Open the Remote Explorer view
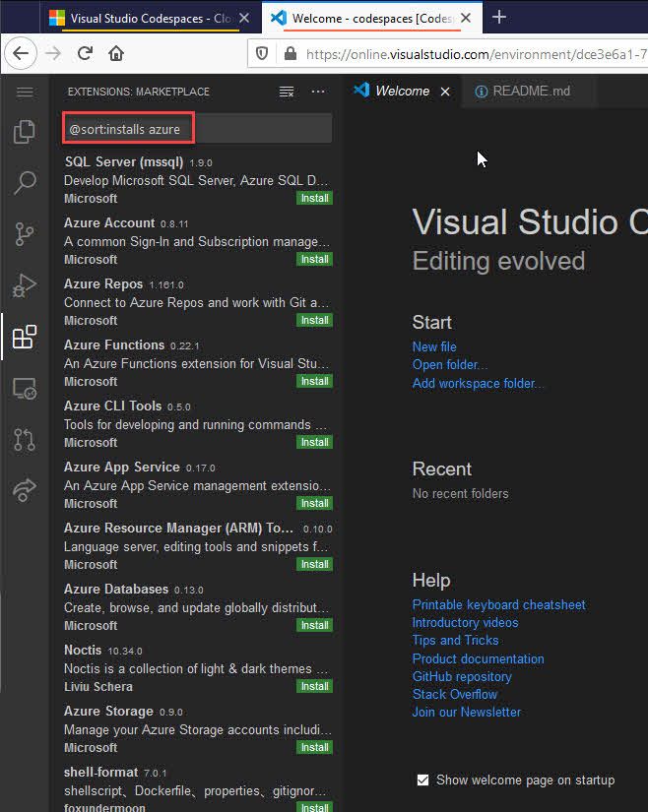This screenshot has width=648, height=812. click(x=25, y=388)
